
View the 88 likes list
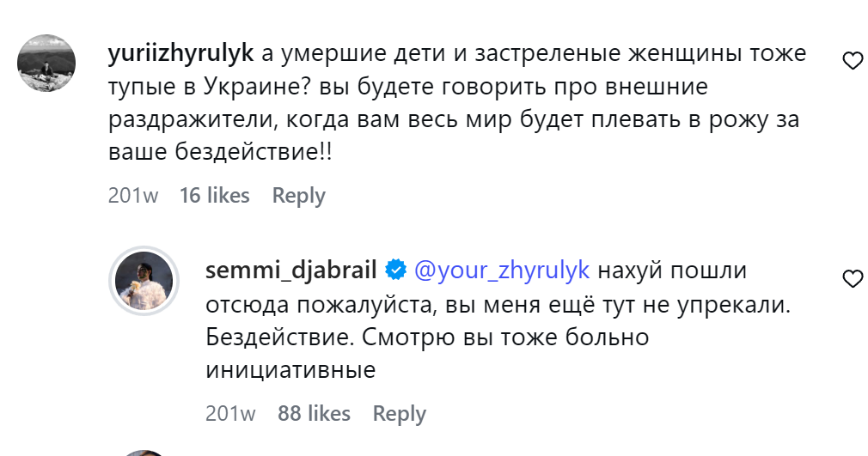(x=314, y=414)
